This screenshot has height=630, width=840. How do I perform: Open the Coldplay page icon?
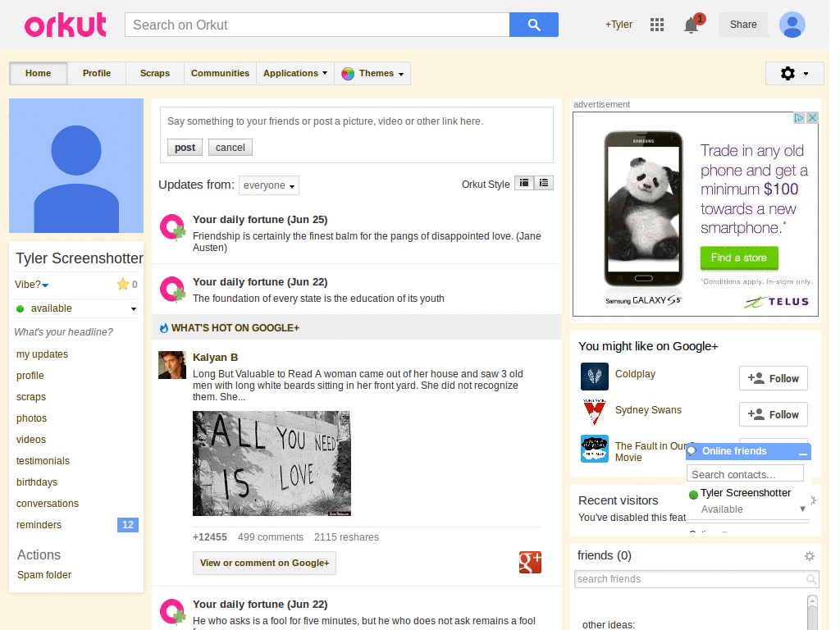[594, 376]
